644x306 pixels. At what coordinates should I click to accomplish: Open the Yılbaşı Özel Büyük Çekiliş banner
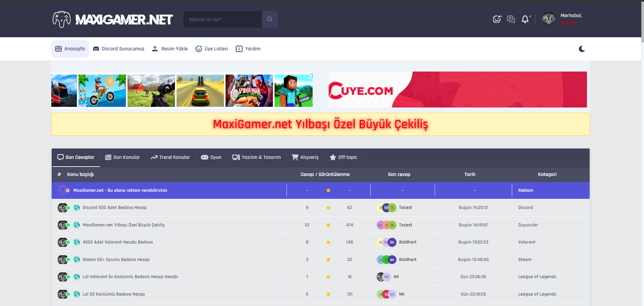click(321, 124)
